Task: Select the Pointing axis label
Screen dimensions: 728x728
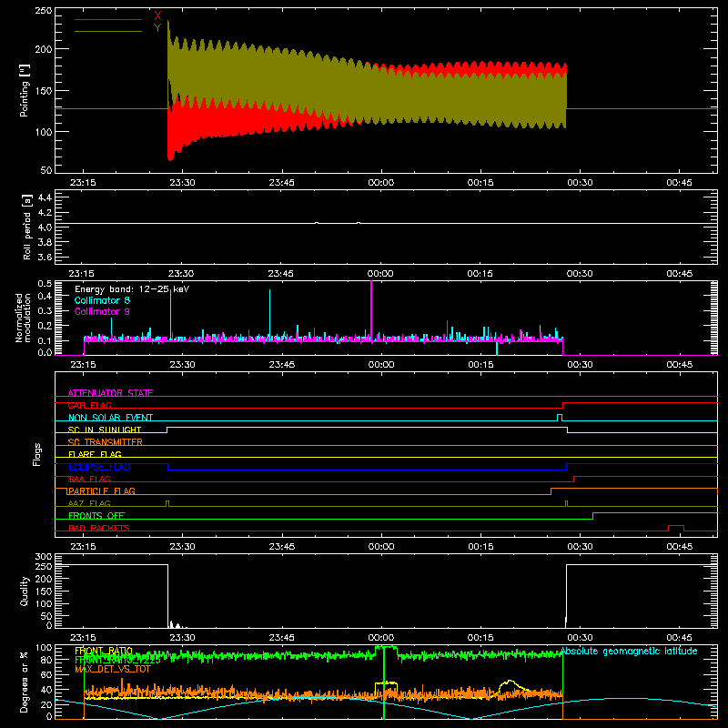Action: pyautogui.click(x=25, y=90)
